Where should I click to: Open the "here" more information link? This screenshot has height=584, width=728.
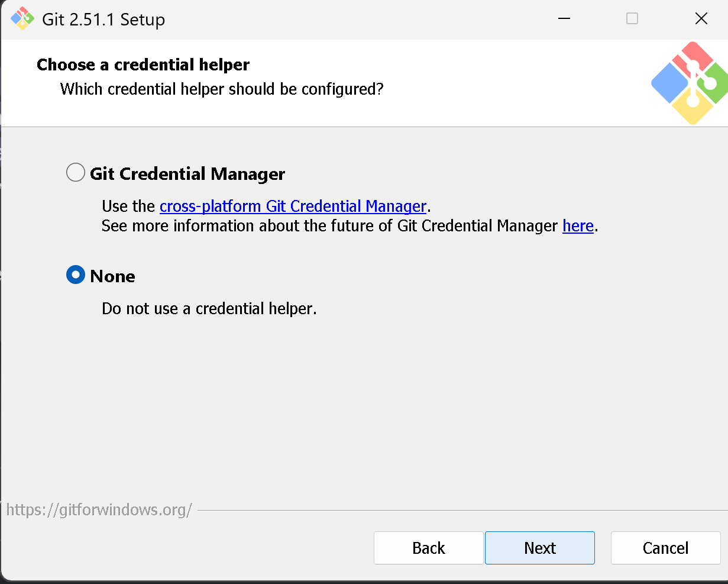[578, 226]
